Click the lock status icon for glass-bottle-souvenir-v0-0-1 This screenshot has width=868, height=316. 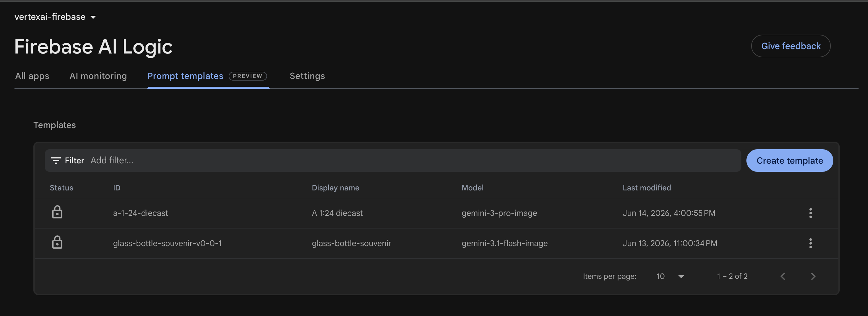[57, 243]
